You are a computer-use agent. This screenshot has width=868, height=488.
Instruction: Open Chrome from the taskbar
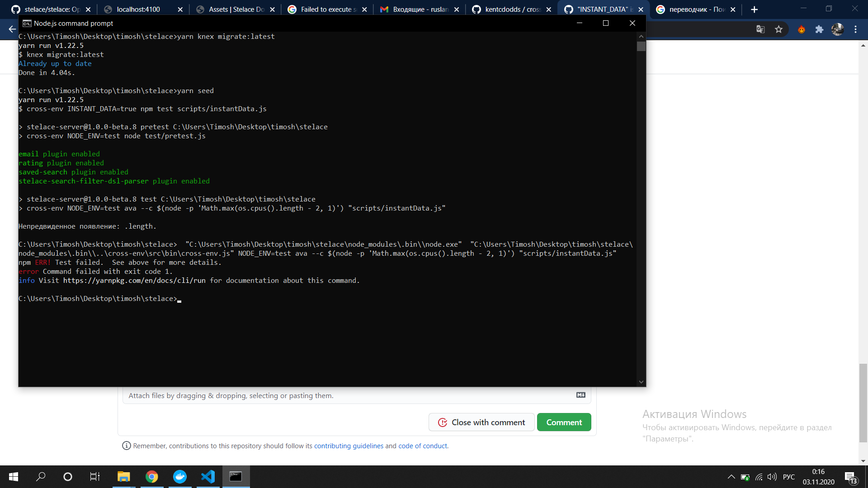tap(151, 476)
